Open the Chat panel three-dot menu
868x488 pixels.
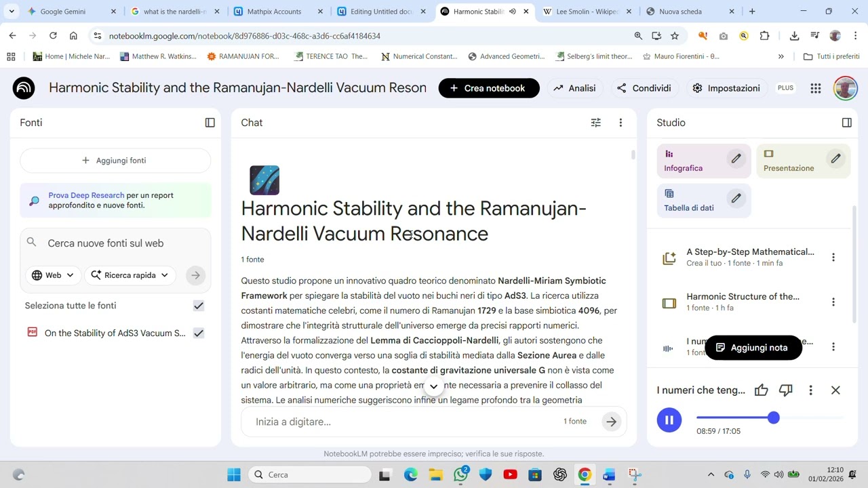620,123
